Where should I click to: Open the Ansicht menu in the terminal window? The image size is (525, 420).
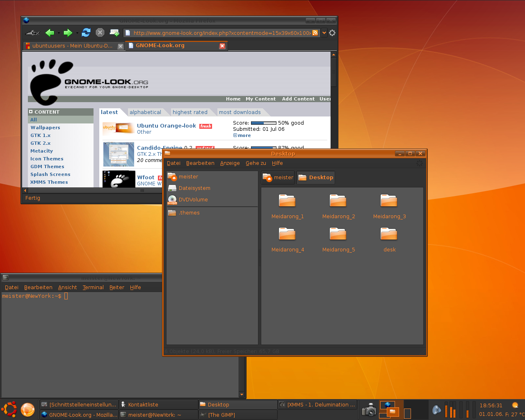pos(68,287)
